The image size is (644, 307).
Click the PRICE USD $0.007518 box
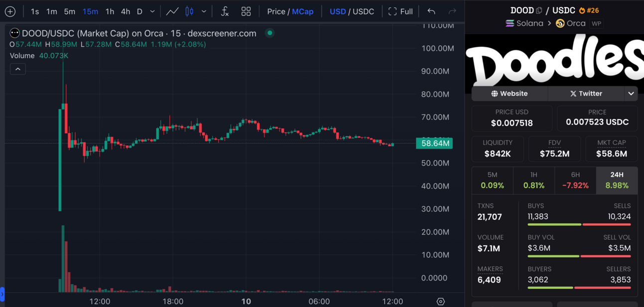click(512, 118)
